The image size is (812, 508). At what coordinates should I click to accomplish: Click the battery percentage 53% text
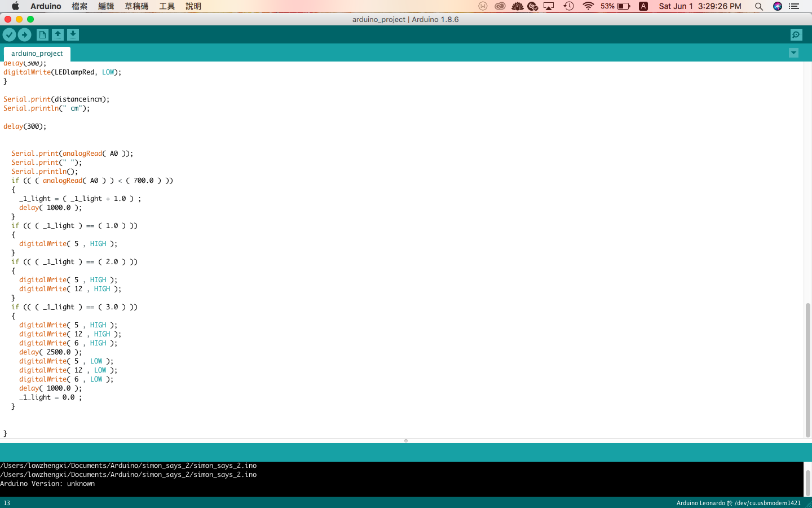(607, 6)
